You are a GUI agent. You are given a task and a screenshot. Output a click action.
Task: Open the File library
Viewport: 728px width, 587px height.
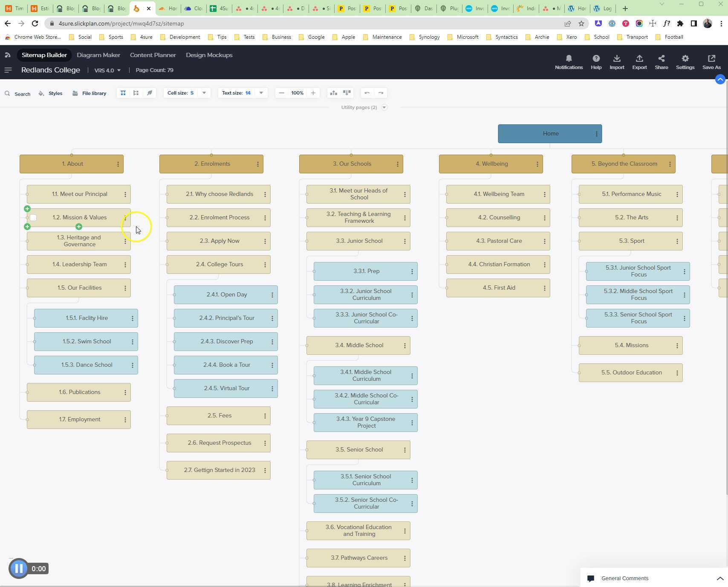tap(89, 93)
